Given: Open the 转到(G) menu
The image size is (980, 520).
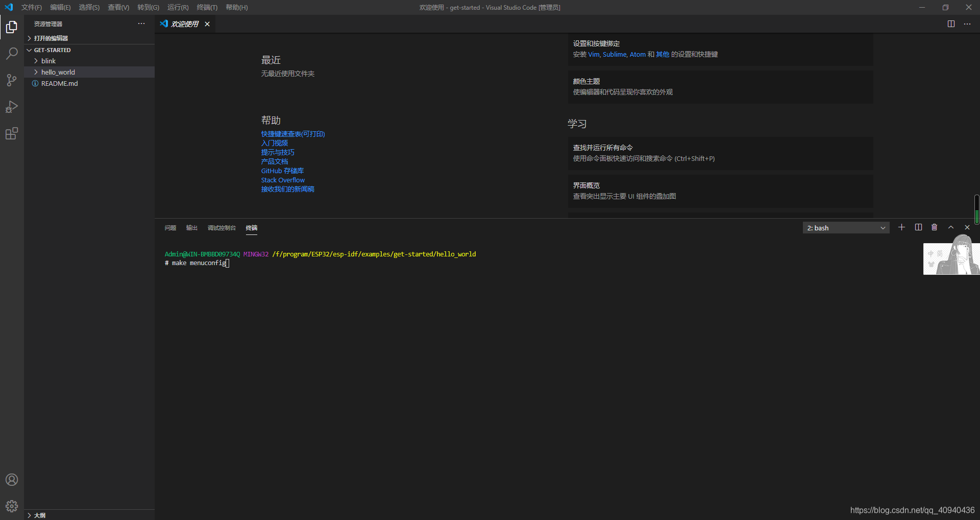Looking at the screenshot, I should pos(148,7).
